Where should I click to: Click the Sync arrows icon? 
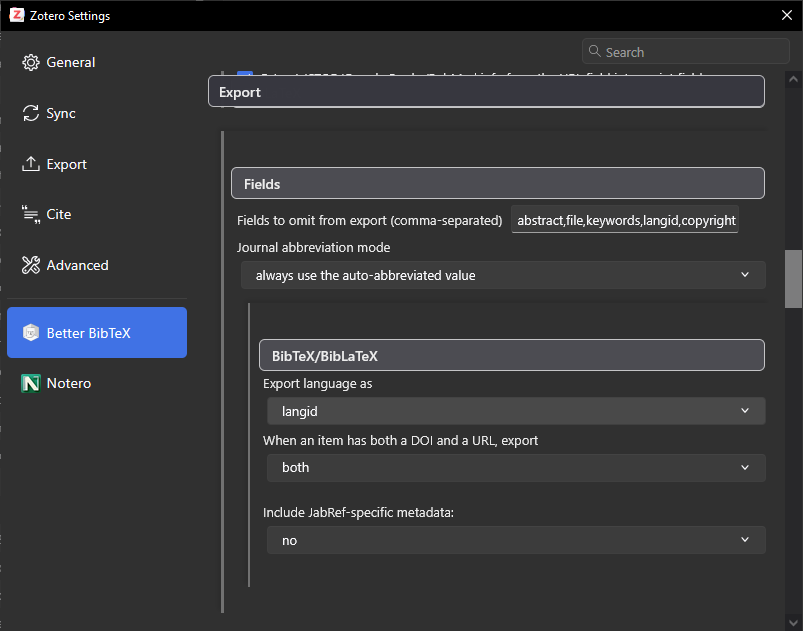31,113
